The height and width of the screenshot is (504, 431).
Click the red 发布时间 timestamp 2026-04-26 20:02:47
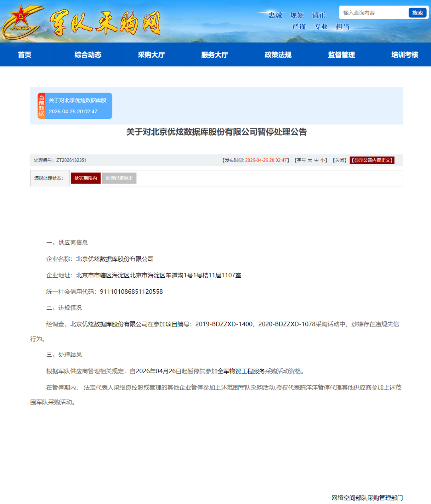[x=266, y=160]
